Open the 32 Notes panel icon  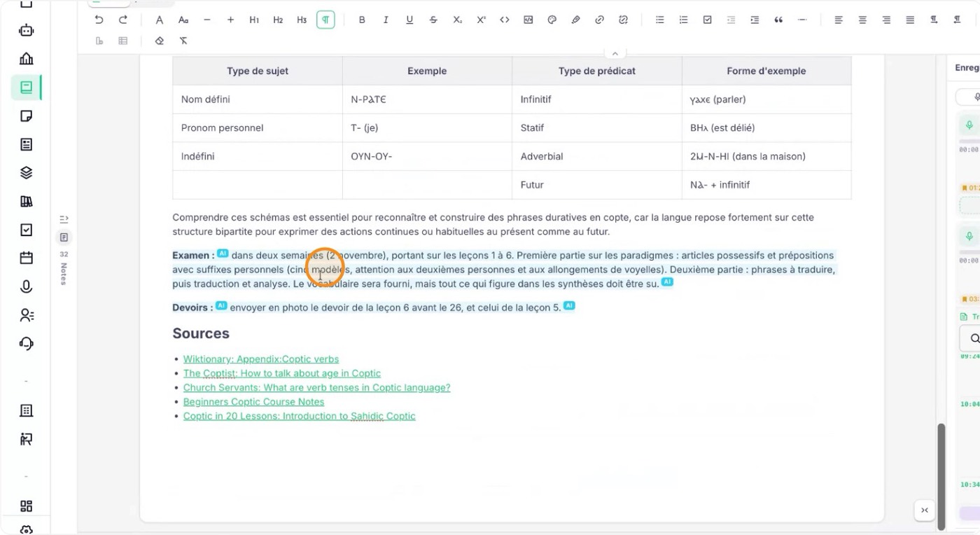[64, 237]
